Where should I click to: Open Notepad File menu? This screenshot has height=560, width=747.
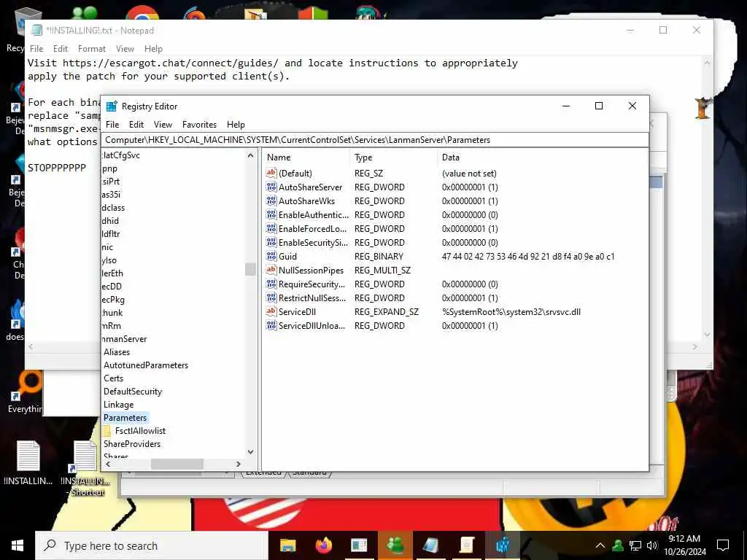coord(36,49)
